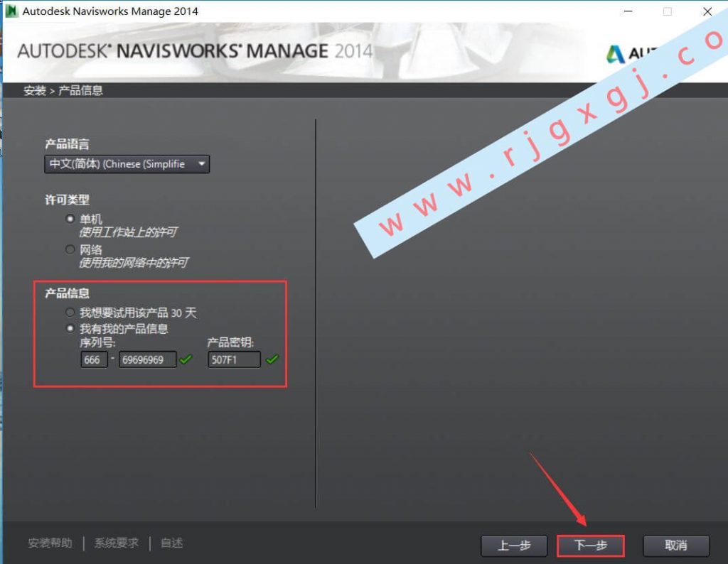This screenshot has width=728, height=564.
Task: Open the product language dropdown
Action: pos(127,164)
